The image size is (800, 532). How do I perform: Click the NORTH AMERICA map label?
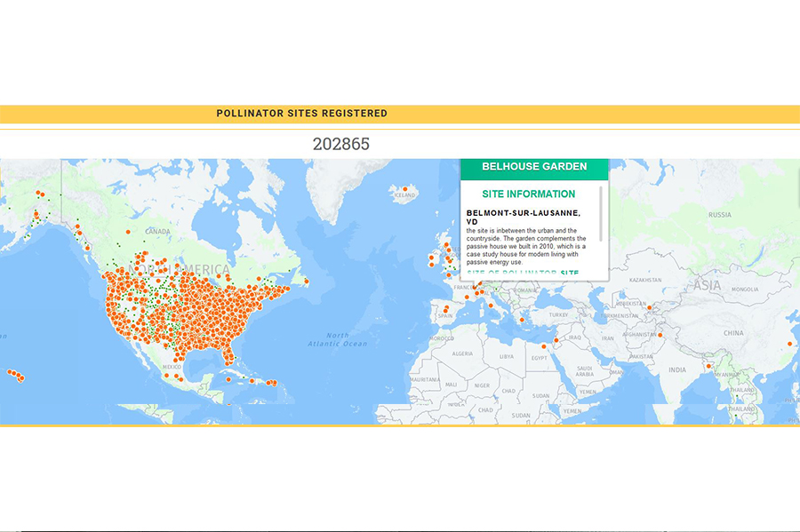179,269
